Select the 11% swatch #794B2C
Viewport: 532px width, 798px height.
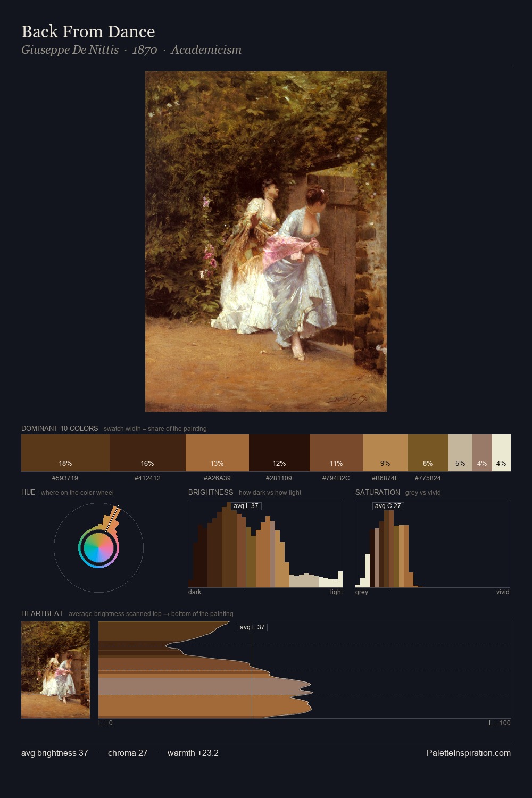pos(336,453)
